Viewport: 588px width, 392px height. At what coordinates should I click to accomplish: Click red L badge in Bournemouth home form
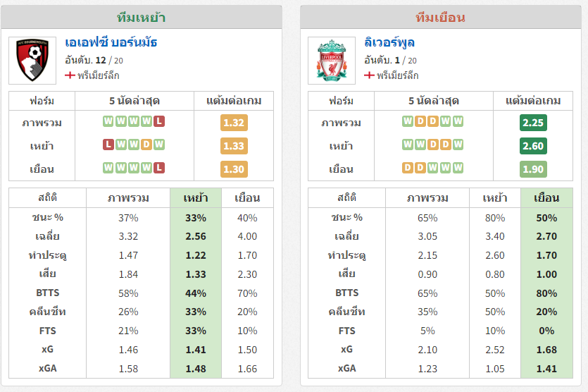click(108, 145)
